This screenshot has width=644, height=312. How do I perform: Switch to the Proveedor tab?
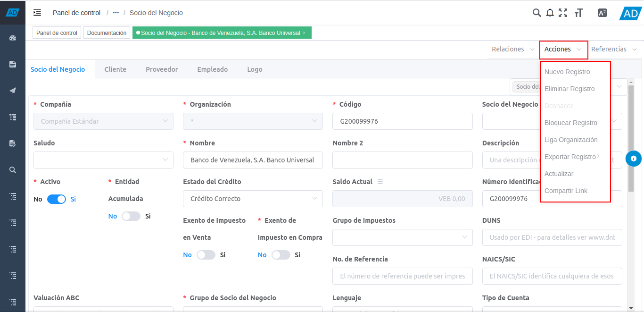tap(162, 69)
